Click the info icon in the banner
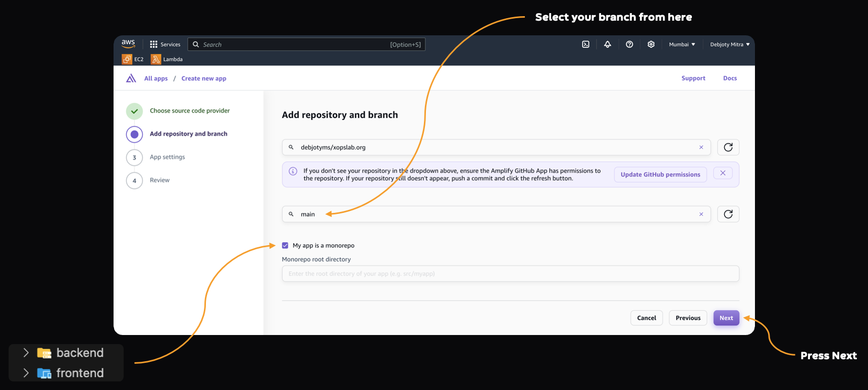868x390 pixels. pos(293,171)
